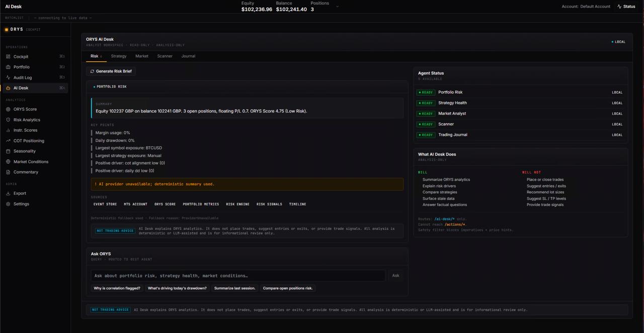Click the ORYS orange logo square
The width and height of the screenshot is (644, 333).
[x=7, y=30]
